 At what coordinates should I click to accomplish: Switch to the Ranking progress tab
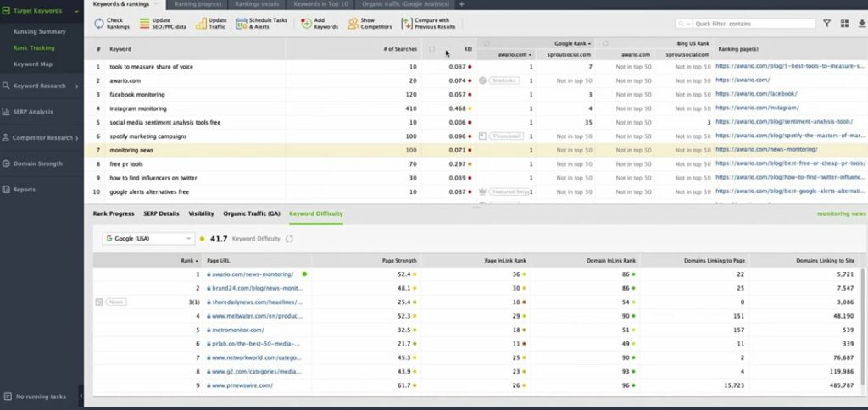198,4
